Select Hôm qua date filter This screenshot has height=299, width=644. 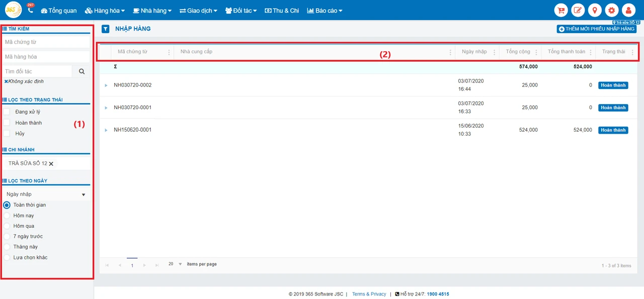point(7,226)
